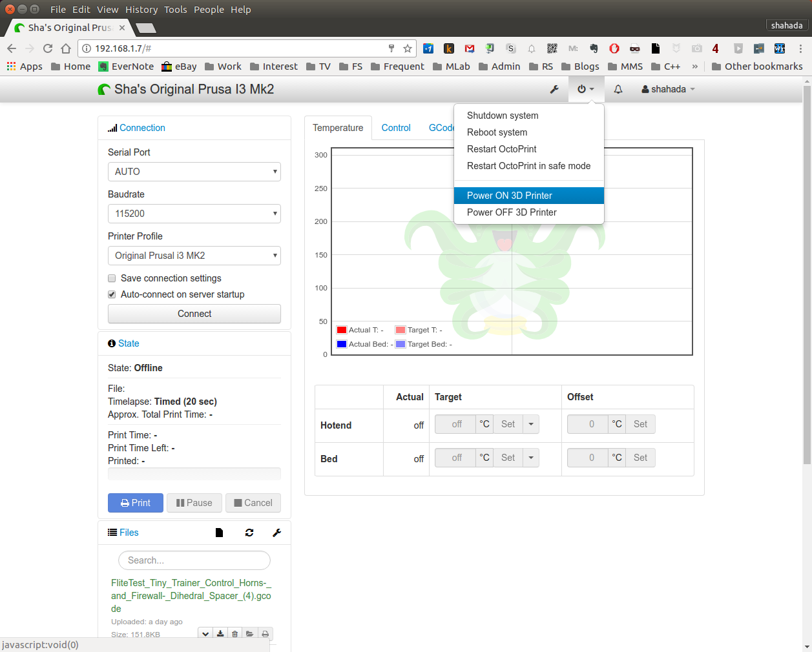
Task: Click the Gmail extension icon
Action: 470,48
